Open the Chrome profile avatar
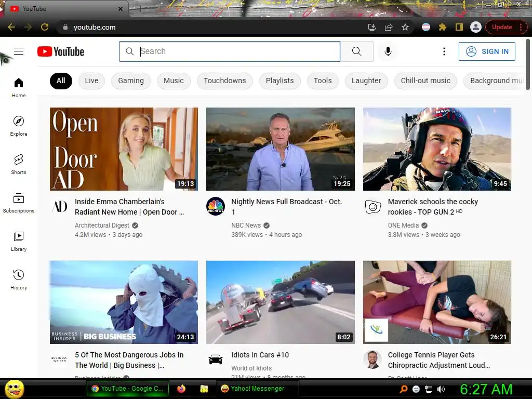Screen dimensions: 532x399 [x=476, y=27]
